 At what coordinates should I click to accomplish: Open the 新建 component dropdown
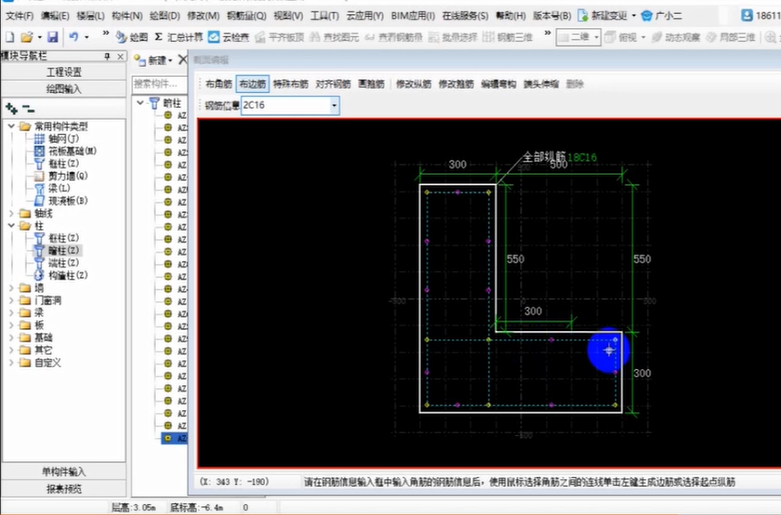click(170, 60)
